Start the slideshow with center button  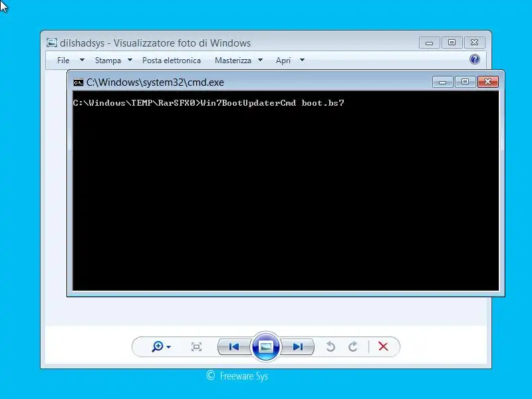[x=265, y=346]
